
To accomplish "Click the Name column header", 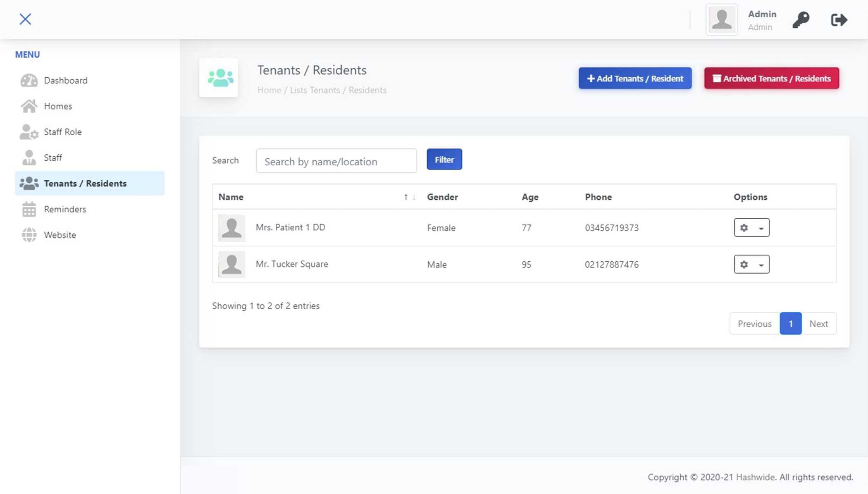I will click(231, 197).
